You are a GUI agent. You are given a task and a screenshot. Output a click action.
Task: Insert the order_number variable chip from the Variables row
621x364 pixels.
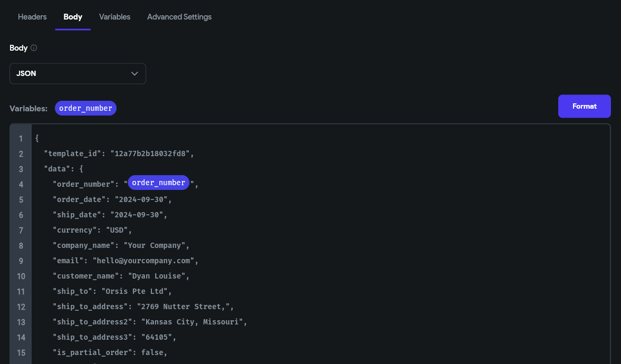click(x=85, y=108)
